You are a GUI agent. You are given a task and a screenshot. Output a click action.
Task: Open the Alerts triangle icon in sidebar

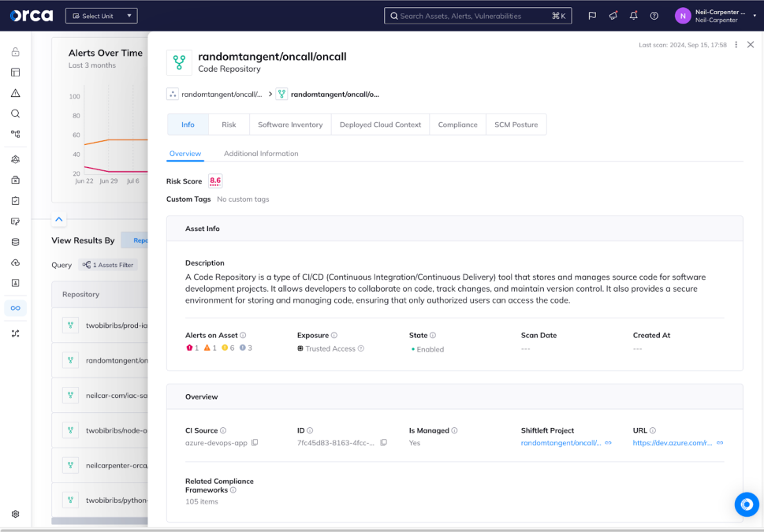(x=16, y=93)
